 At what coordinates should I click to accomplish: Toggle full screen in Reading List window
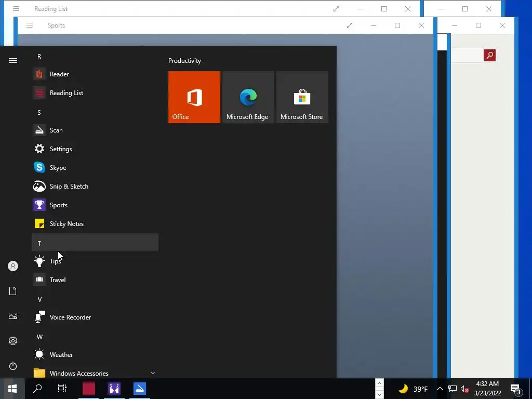point(336,9)
